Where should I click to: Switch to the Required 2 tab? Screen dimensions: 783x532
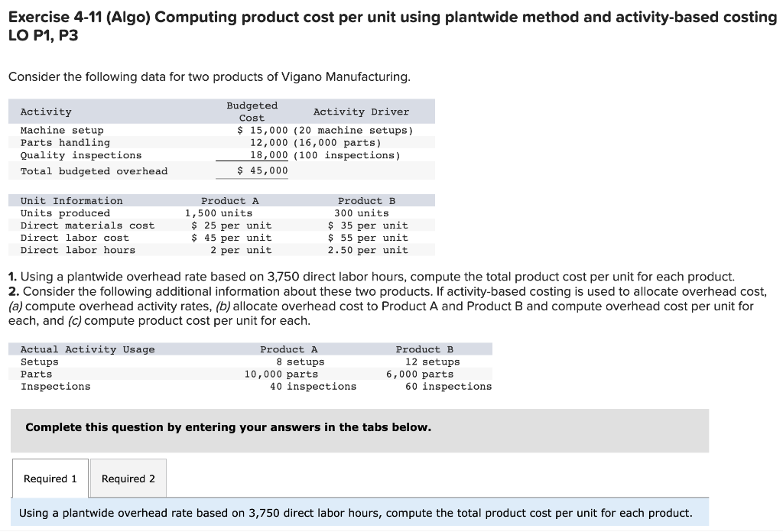[128, 478]
